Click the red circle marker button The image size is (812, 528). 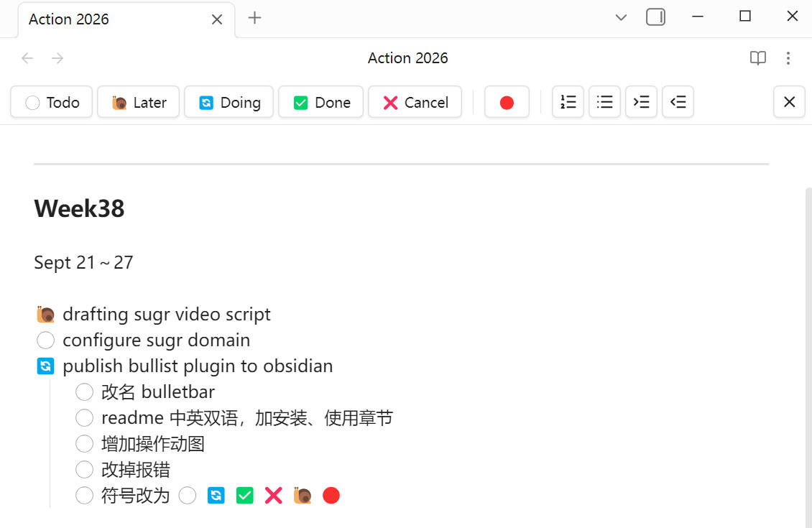(507, 102)
